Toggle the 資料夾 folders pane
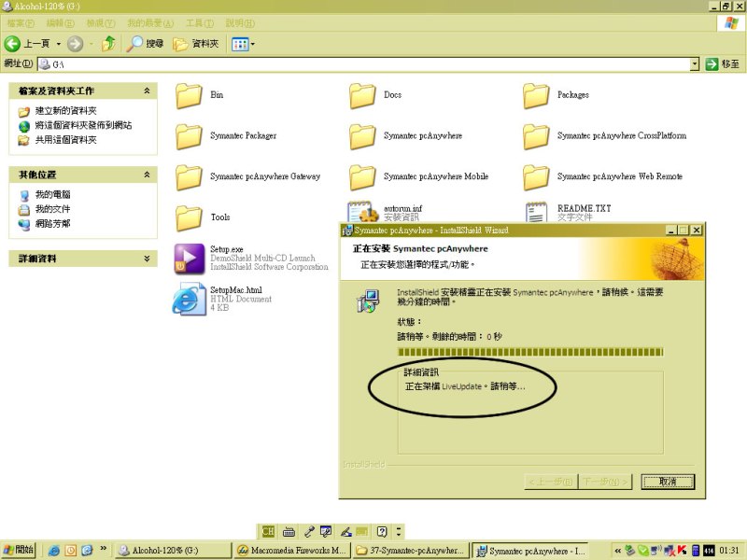 195,44
